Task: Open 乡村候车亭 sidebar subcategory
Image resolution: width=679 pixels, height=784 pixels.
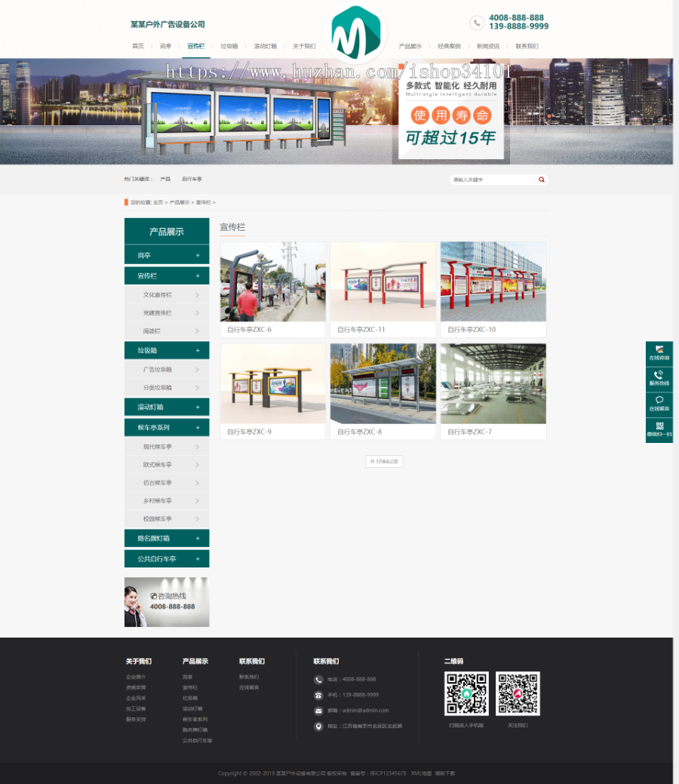Action: click(158, 500)
